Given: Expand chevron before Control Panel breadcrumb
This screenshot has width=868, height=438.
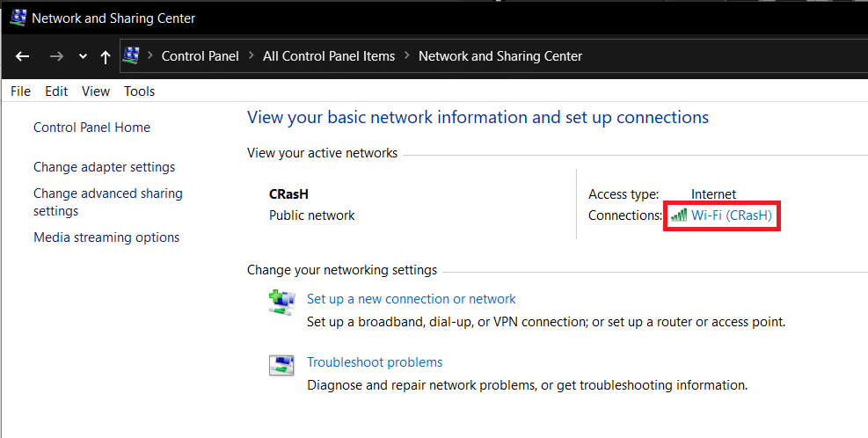Looking at the screenshot, I should (150, 55).
